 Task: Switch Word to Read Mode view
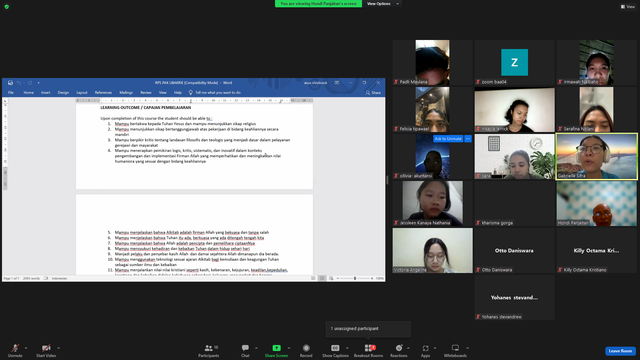pyautogui.click(x=313, y=278)
